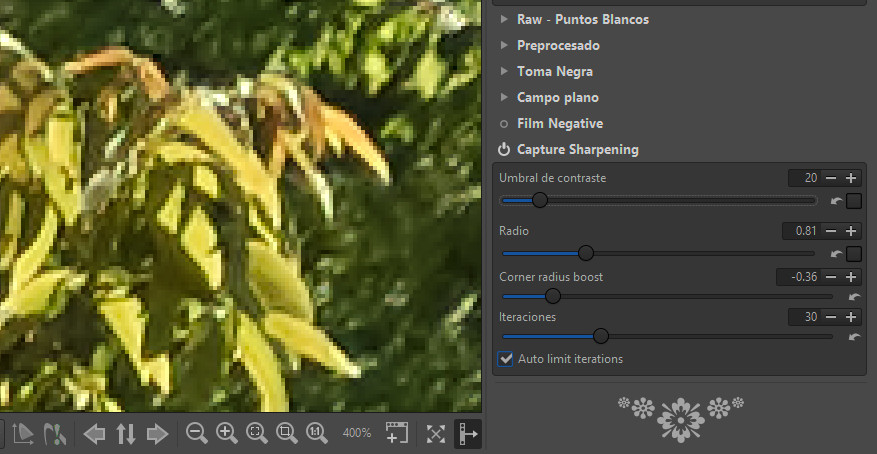Click the Iteraciones slider handle
Screen dimensions: 877x454
[601, 336]
